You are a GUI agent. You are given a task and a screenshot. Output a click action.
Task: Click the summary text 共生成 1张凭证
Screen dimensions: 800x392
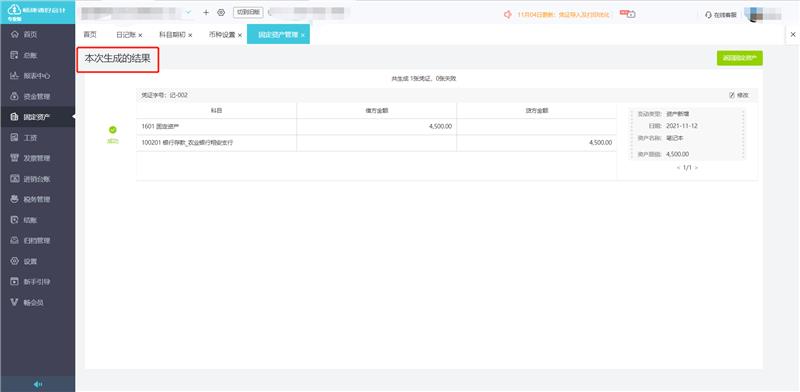[x=413, y=79]
